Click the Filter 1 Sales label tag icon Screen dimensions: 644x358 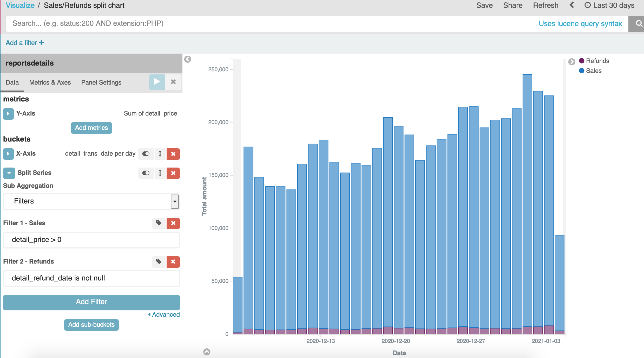(x=159, y=223)
